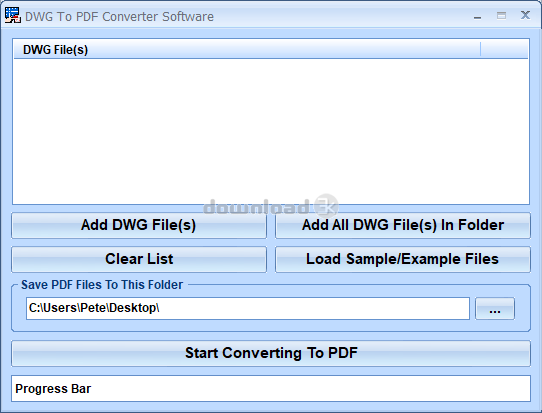This screenshot has height=413, width=542.
Task: Select the column divider in the list header
Action: (480, 50)
